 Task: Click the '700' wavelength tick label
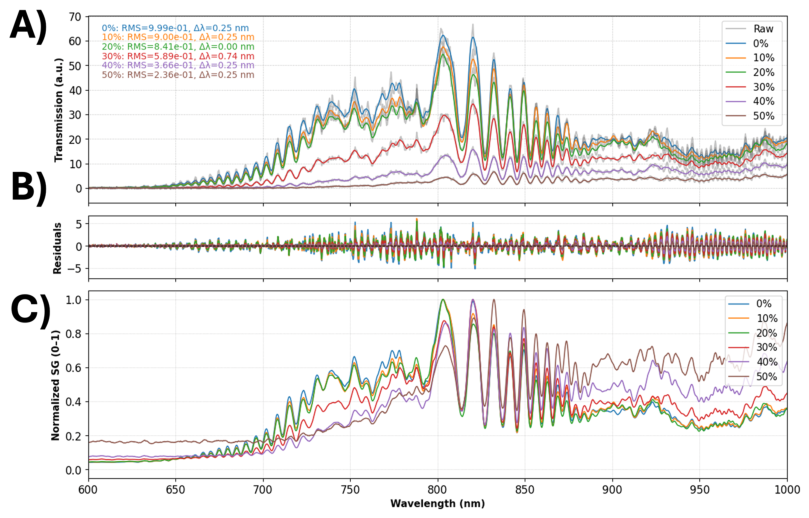tap(263, 488)
